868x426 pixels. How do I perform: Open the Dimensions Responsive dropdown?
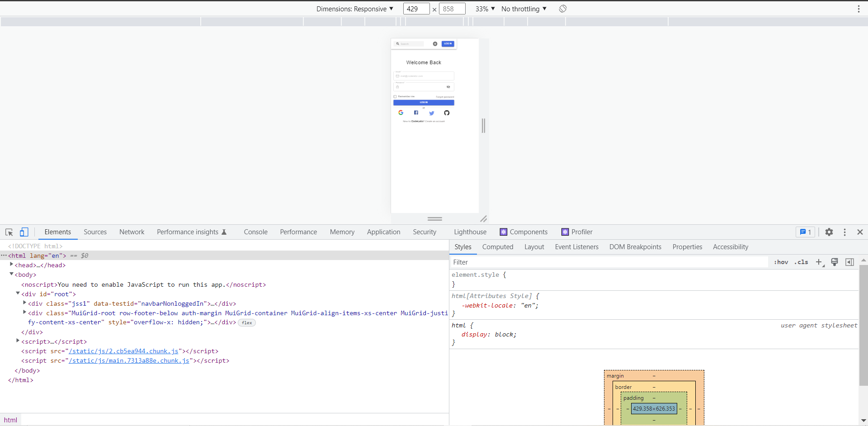pos(355,9)
